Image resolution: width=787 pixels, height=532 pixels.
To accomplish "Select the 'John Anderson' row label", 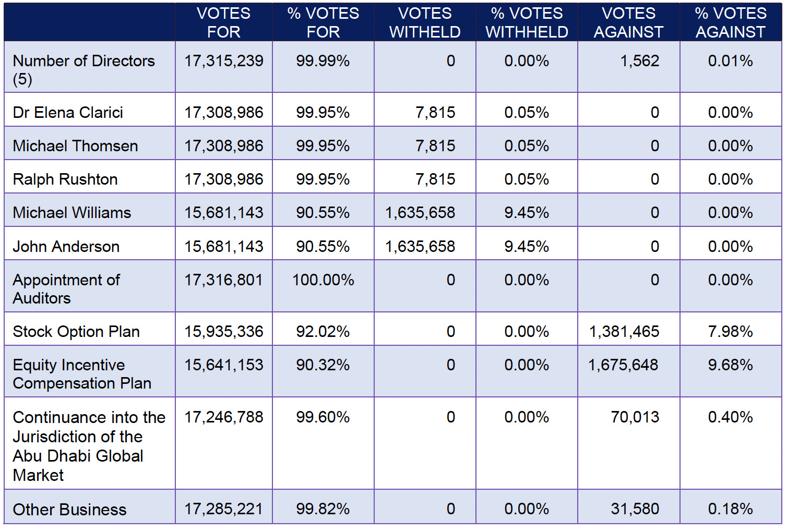I will 66,246.
